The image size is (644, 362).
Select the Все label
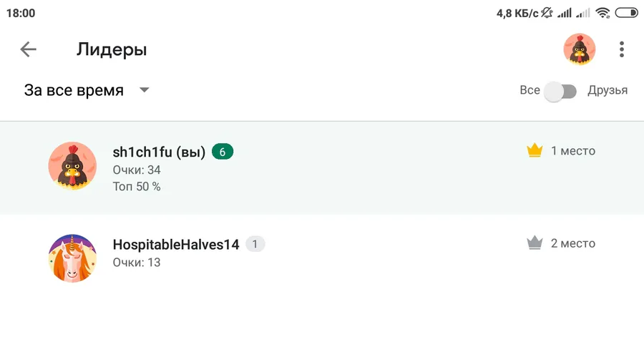click(530, 90)
